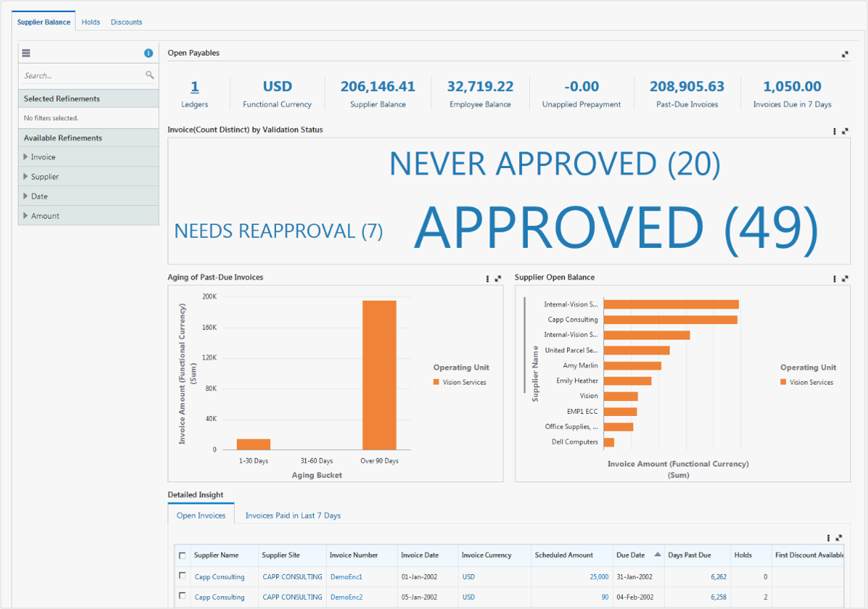This screenshot has width=868, height=609.
Task: Open options menu for Detailed Insight table
Action: (829, 538)
